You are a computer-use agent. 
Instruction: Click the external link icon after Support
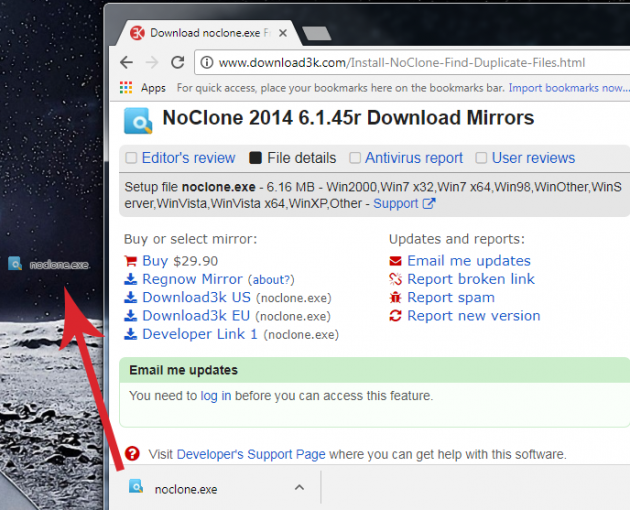point(429,203)
